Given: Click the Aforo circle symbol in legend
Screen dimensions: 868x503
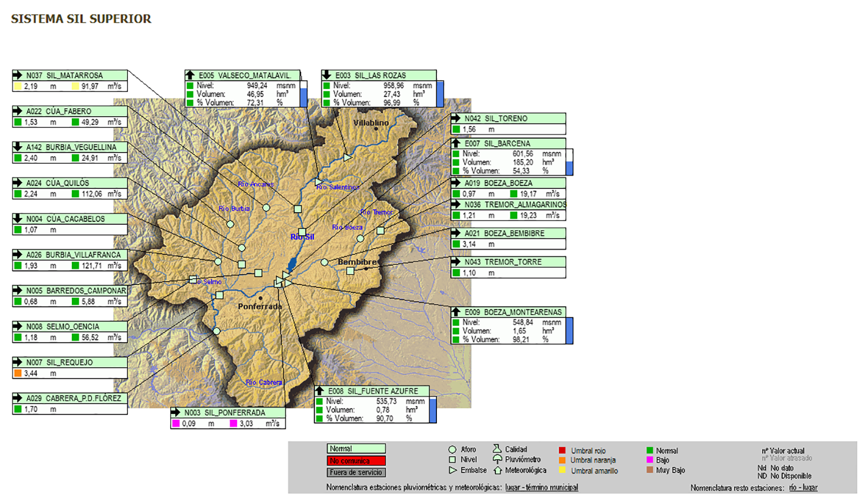Looking at the screenshot, I should (453, 449).
